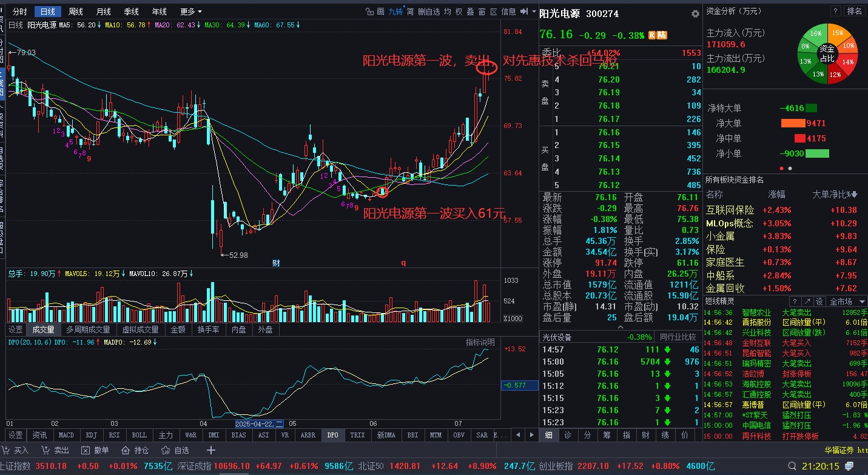Sort by 大单净比% column arrow

(x=855, y=195)
